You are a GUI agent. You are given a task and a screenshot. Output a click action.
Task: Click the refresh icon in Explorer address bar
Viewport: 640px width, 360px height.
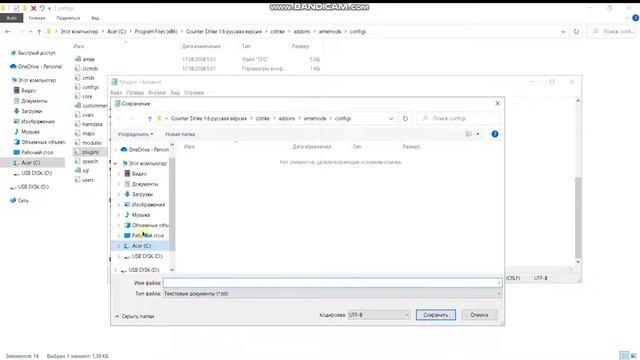point(576,31)
